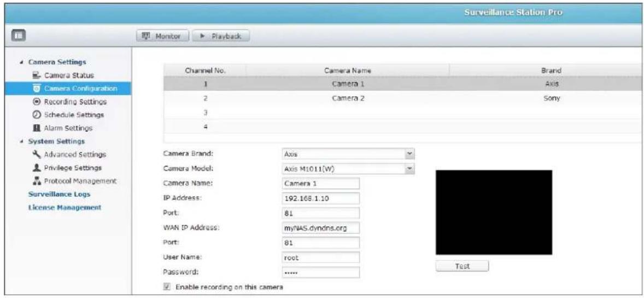Open Surveillance Logs
644x298 pixels.
coord(58,194)
